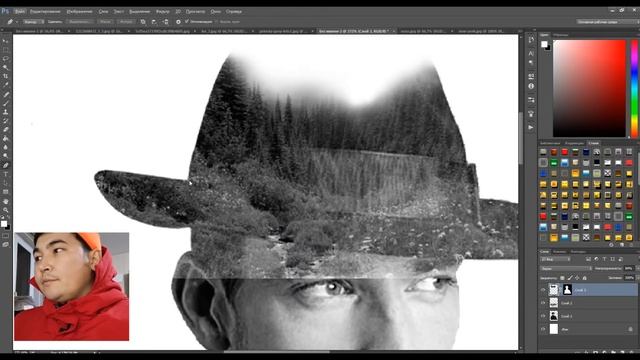640x360 pixels.
Task: Select the Brush tool in toolbox
Action: click(x=5, y=103)
